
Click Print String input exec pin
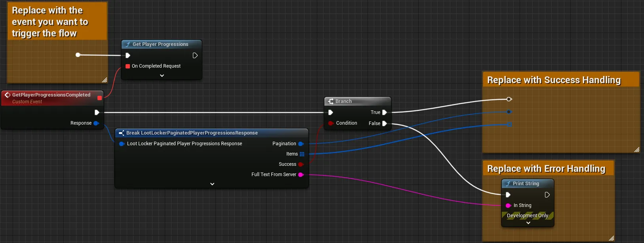(x=508, y=195)
